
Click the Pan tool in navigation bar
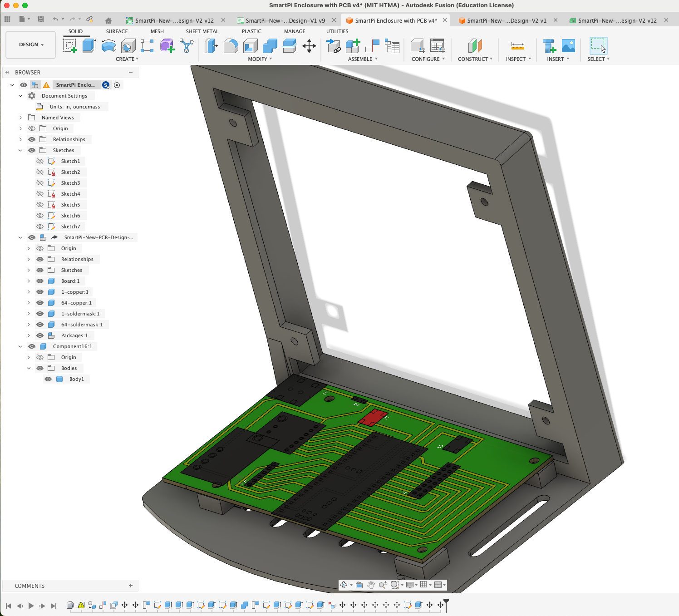point(371,585)
